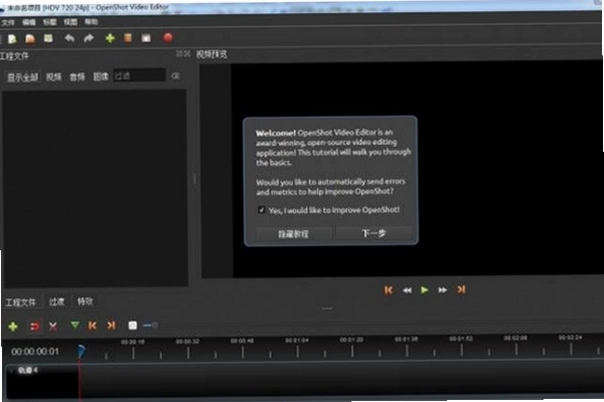
Task: Click the 视频预览 panel title
Action: pos(211,54)
